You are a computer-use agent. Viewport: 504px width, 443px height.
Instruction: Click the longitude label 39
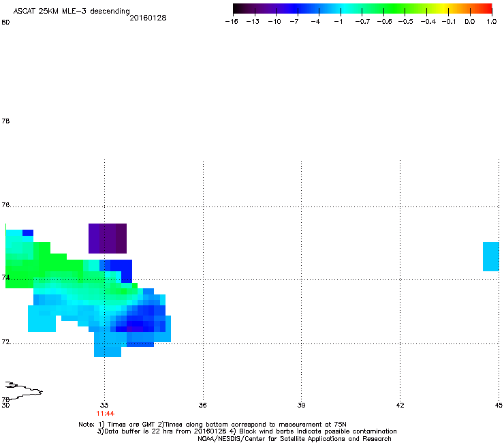click(x=301, y=405)
